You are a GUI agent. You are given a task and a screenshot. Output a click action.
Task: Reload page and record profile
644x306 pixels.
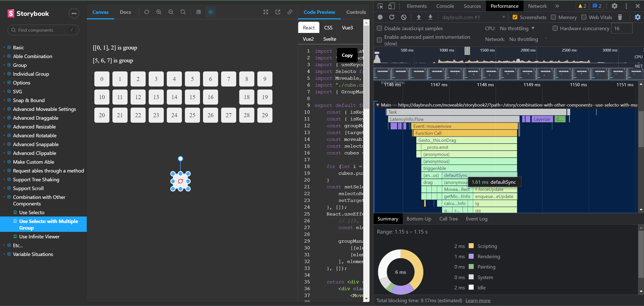(392, 17)
